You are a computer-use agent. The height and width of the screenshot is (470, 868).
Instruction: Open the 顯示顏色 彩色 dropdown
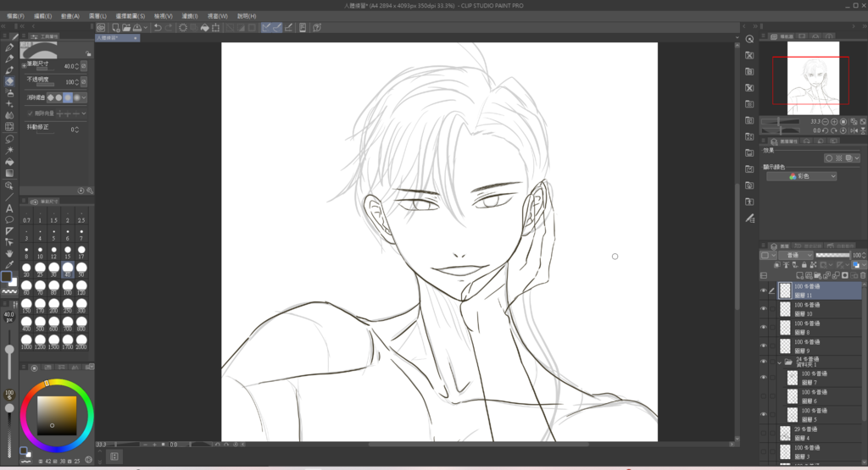click(801, 176)
